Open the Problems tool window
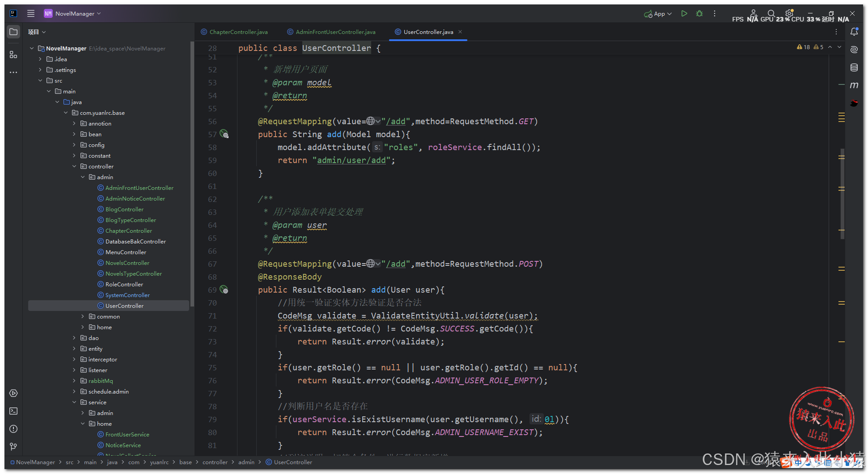Image resolution: width=868 pixels, height=474 pixels. coord(13,429)
